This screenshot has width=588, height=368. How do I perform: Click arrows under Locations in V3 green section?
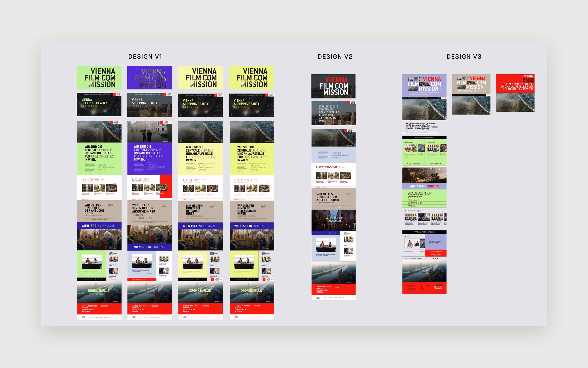(x=406, y=157)
